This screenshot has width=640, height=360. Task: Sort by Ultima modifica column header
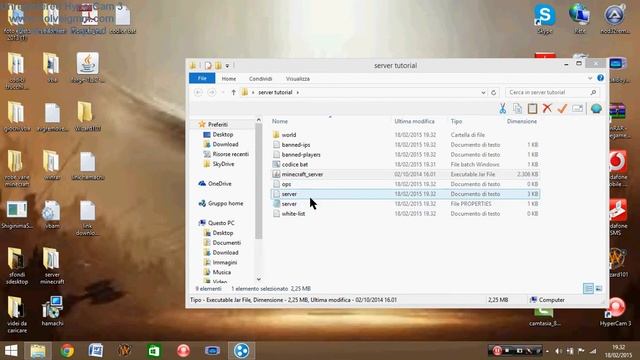414,122
